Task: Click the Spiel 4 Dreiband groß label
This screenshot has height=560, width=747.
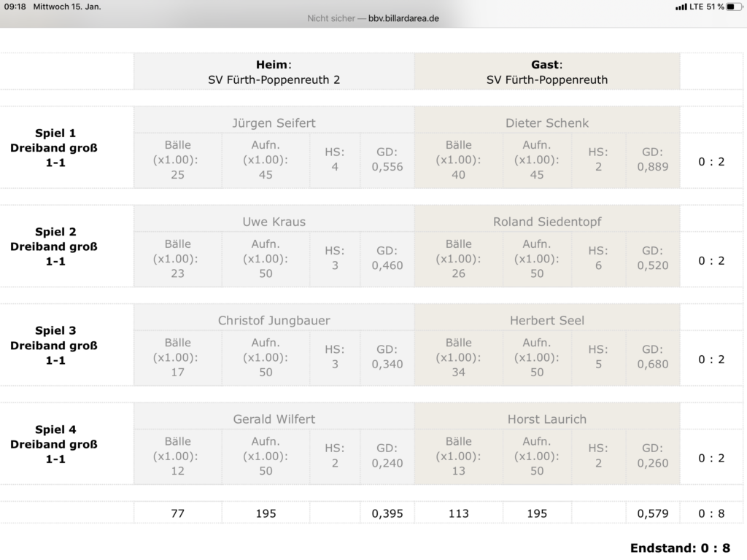Action: [x=55, y=444]
